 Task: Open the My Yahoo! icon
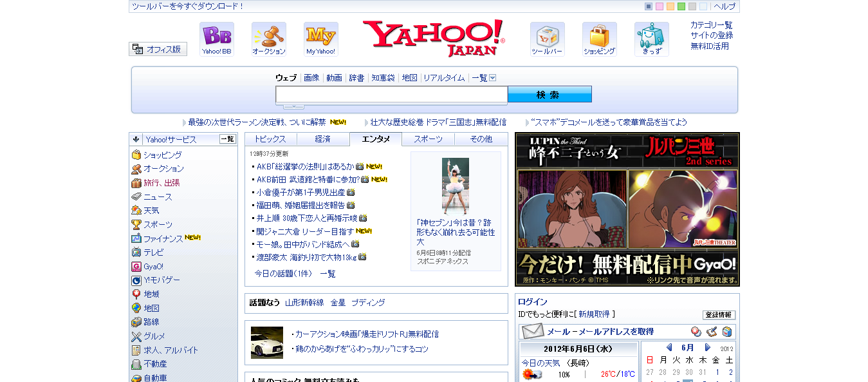(x=321, y=39)
